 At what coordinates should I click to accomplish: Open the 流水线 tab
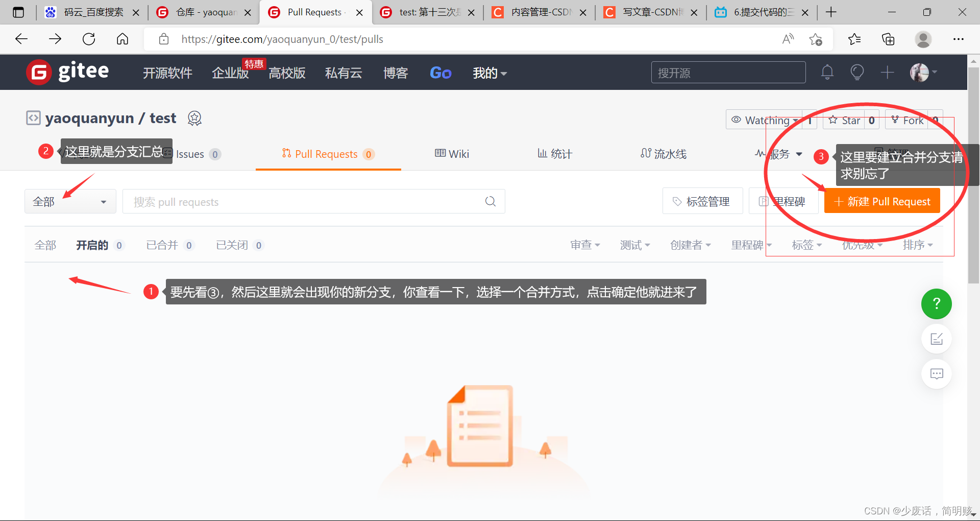[664, 154]
